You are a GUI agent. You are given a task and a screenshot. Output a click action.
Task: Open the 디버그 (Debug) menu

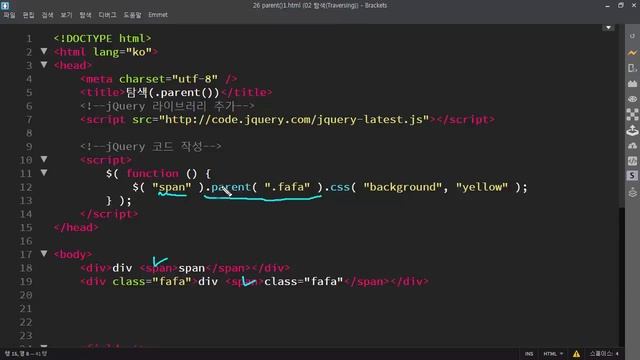coord(107,15)
